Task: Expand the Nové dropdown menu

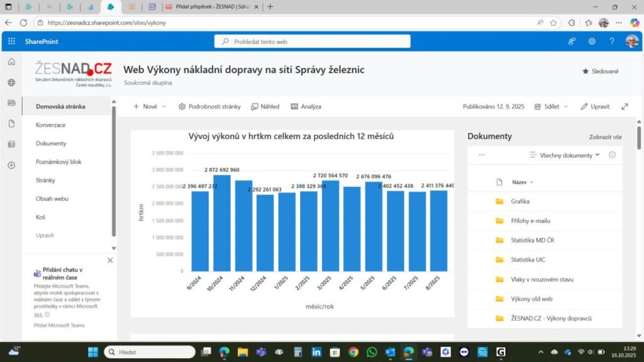Action: point(150,107)
